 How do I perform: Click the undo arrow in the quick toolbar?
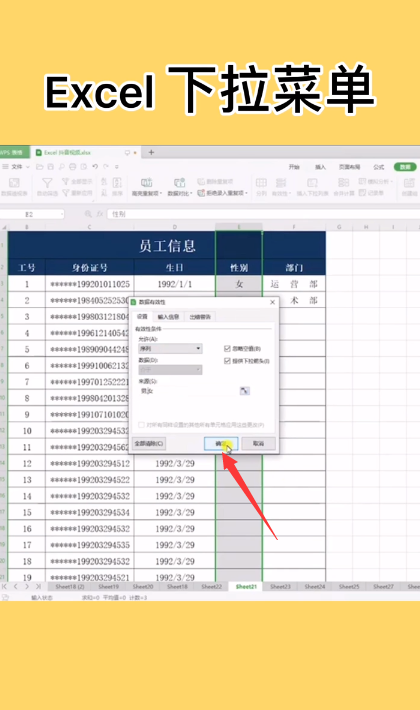pos(95,167)
